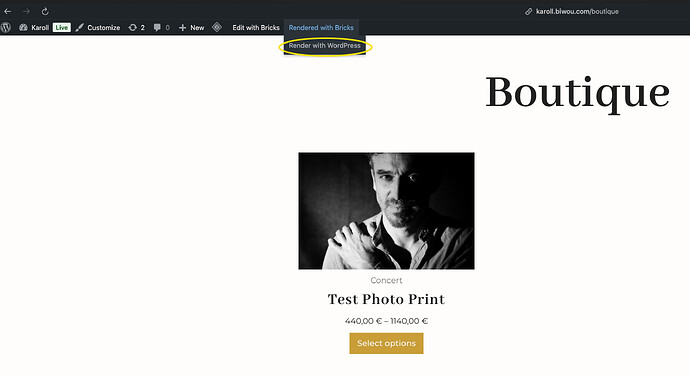Image resolution: width=690 pixels, height=376 pixels.
Task: Click the link icon in the address bar
Action: coord(529,11)
